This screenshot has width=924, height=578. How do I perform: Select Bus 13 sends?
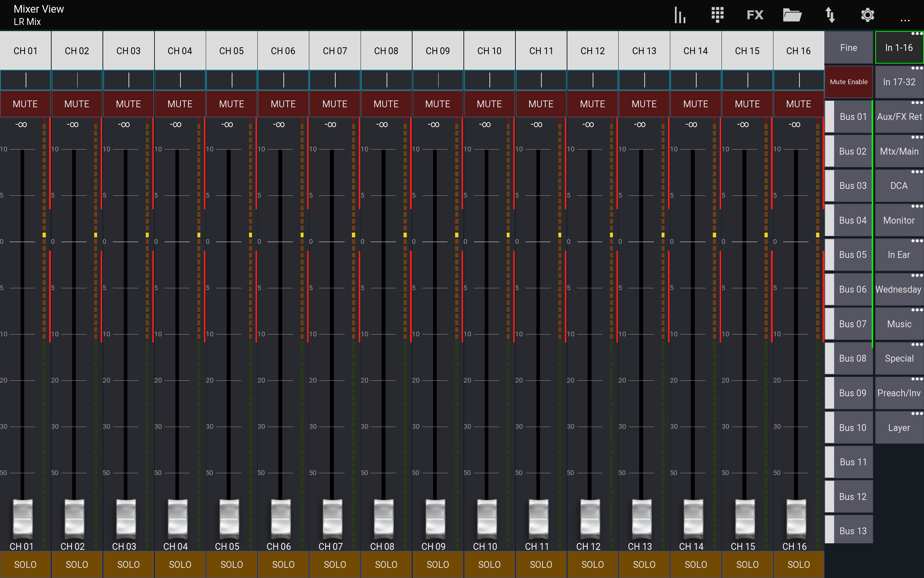(x=849, y=530)
